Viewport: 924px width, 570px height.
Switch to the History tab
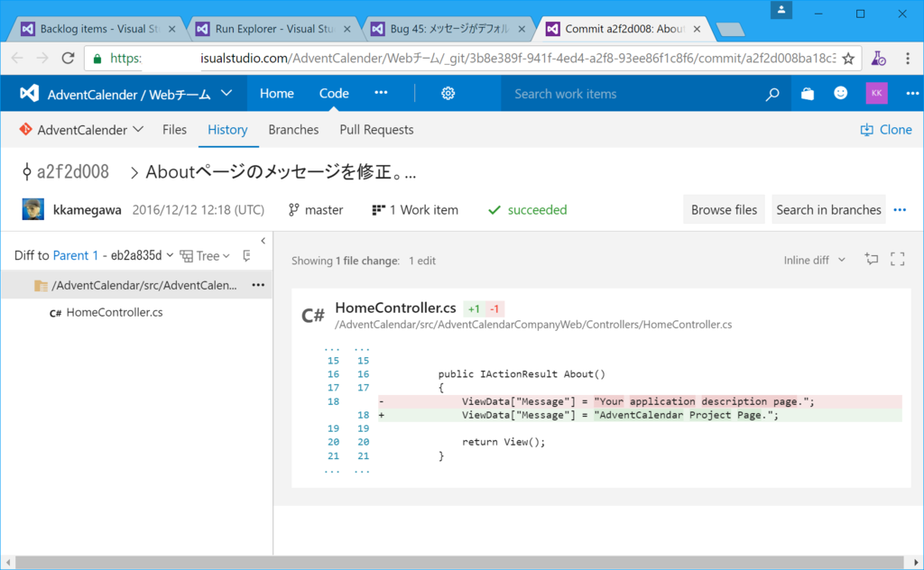coord(227,130)
